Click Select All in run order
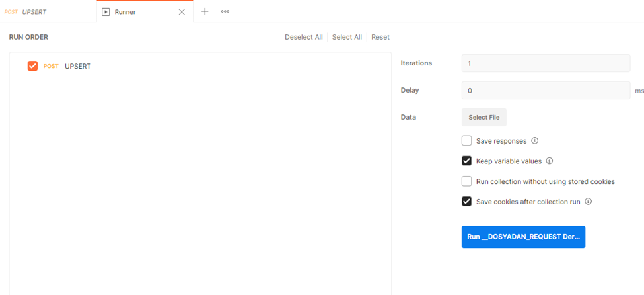Image resolution: width=644 pixels, height=295 pixels. (347, 37)
